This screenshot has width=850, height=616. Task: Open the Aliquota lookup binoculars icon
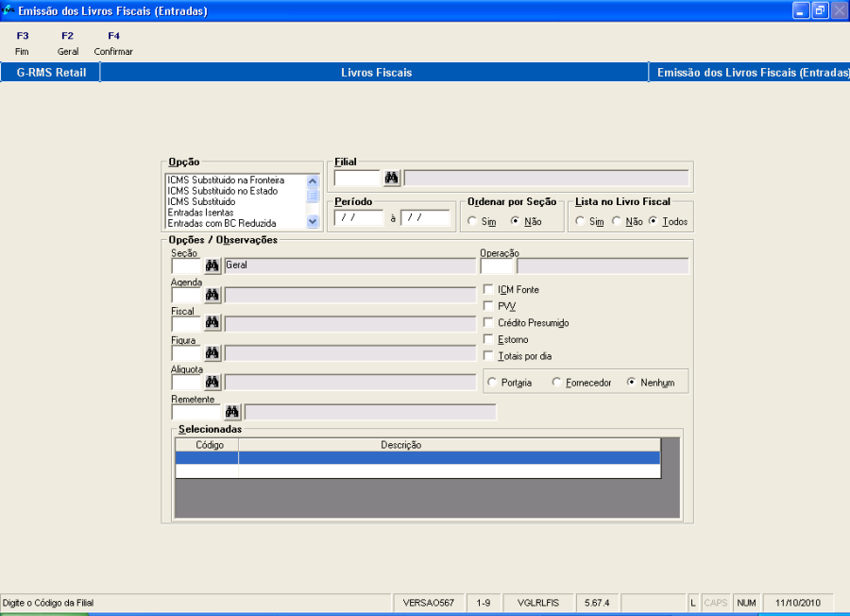212,382
